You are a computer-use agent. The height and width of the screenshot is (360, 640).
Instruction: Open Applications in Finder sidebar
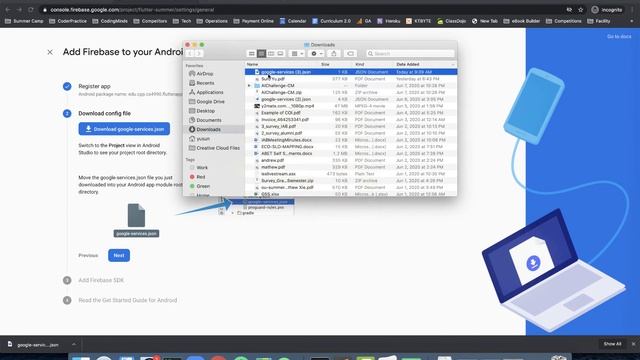(210, 92)
